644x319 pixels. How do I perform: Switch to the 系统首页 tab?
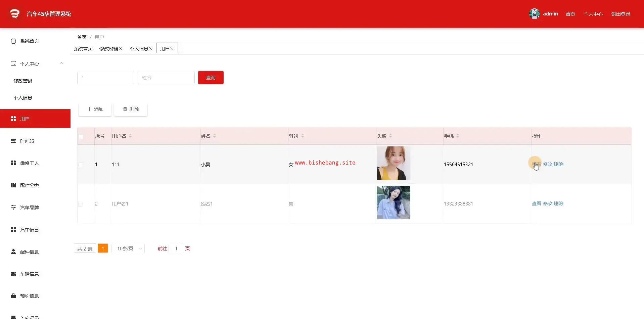click(x=83, y=49)
